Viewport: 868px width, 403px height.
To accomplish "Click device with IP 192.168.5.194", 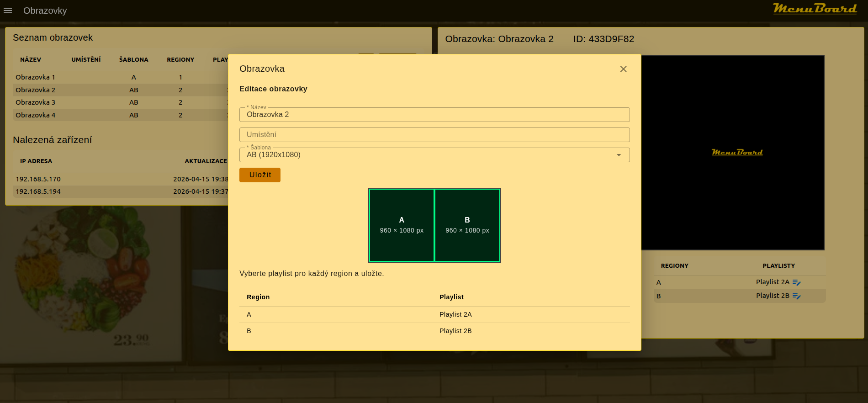I will click(x=38, y=191).
